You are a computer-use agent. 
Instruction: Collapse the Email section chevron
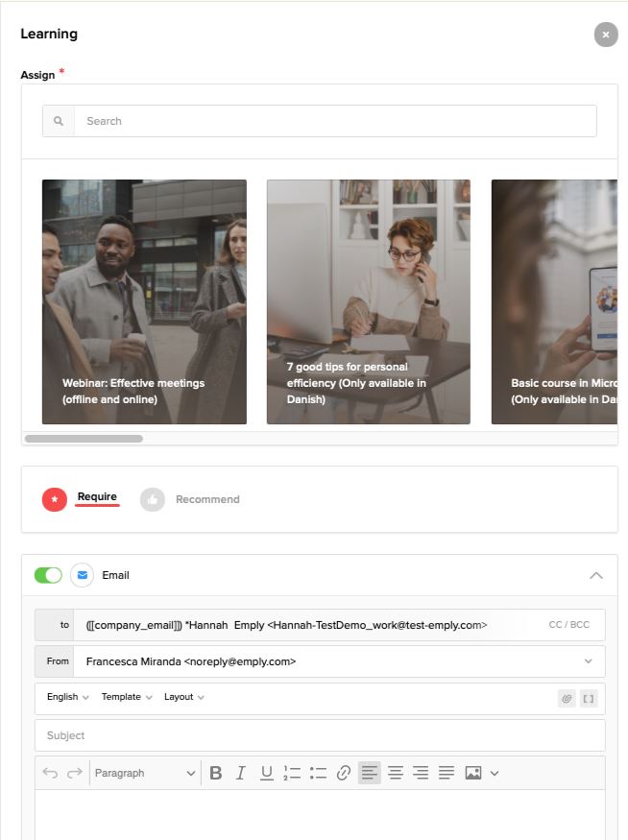click(x=595, y=575)
